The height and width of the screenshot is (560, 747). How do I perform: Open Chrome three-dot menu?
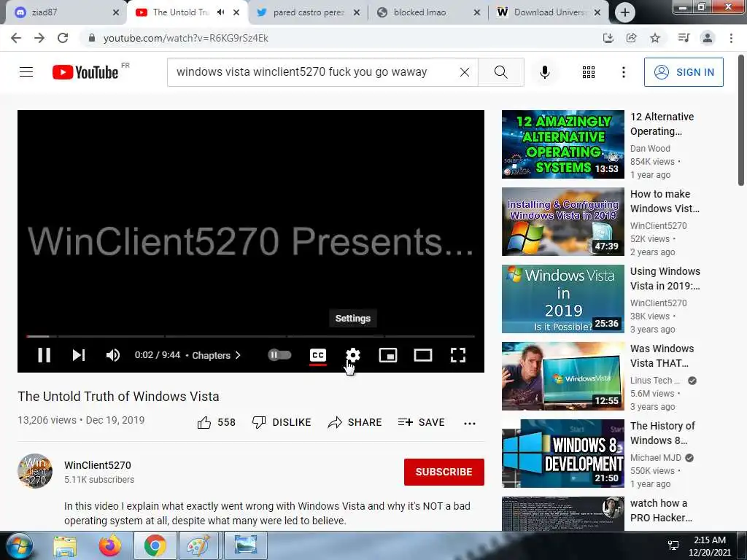click(x=731, y=38)
